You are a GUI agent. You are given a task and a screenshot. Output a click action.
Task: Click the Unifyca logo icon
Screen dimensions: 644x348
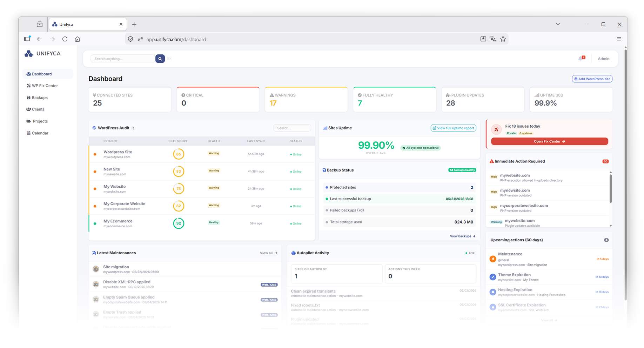point(28,53)
